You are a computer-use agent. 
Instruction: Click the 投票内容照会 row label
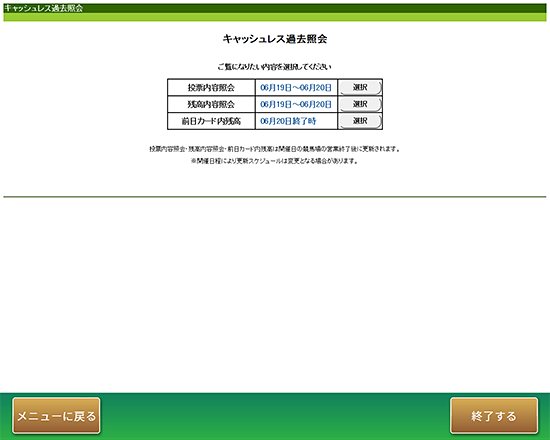tap(211, 88)
